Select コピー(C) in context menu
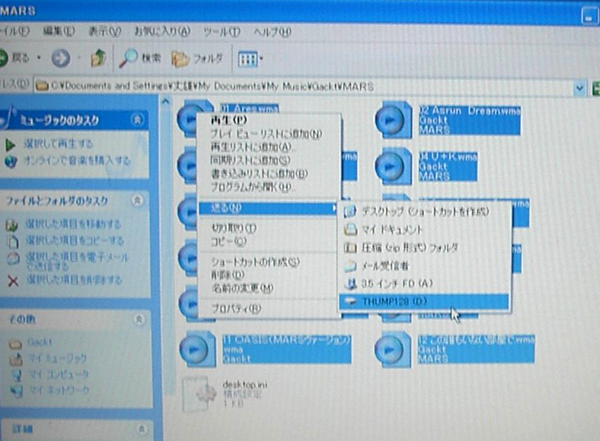Viewport: 600px width, 441px height. (x=267, y=242)
